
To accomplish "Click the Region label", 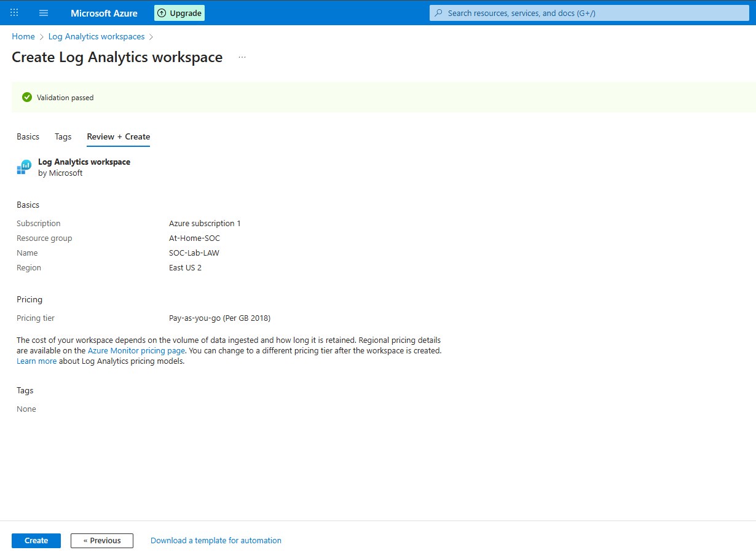I will (x=29, y=267).
